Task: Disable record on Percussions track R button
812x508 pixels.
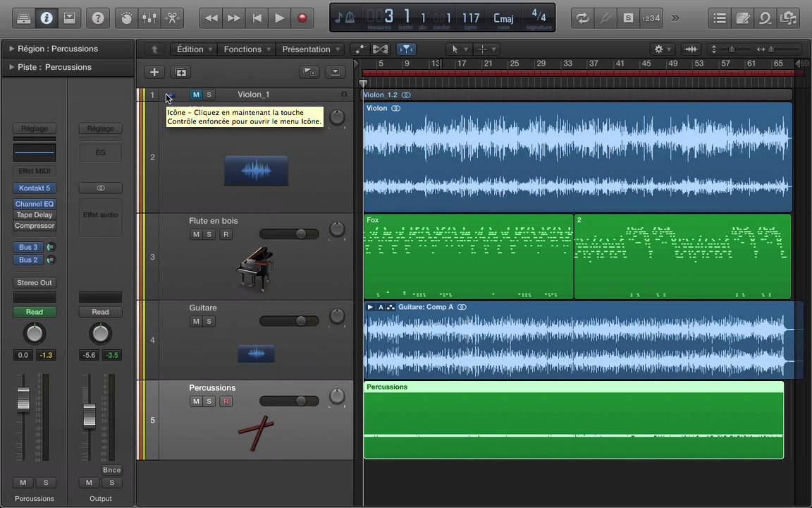Action: tap(226, 401)
